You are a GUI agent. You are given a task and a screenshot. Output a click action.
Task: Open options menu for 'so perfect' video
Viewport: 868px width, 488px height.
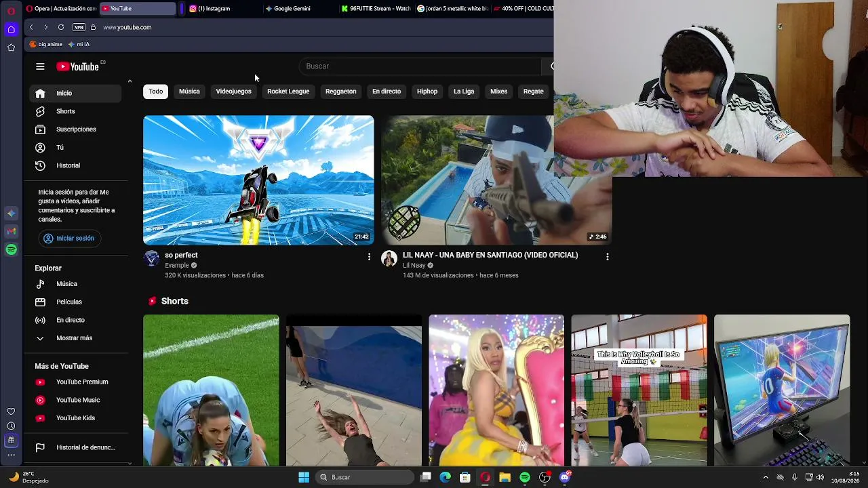tap(369, 257)
